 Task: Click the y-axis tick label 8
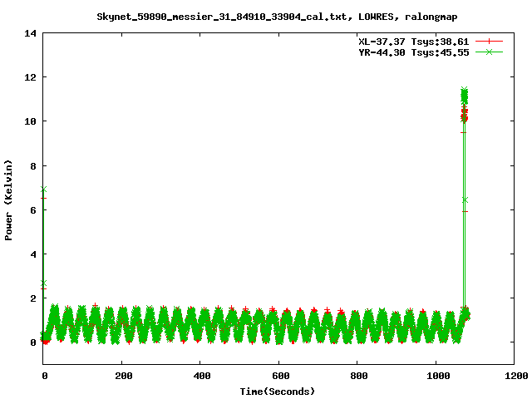click(33, 166)
